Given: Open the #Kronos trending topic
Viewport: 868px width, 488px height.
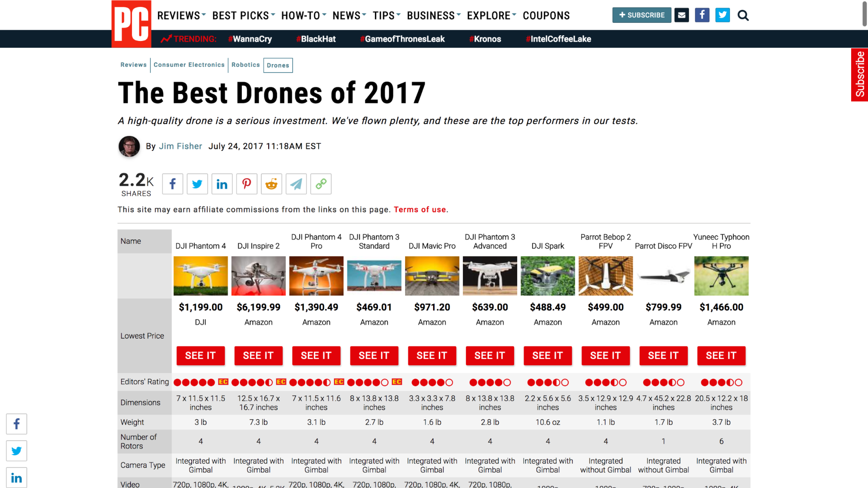Looking at the screenshot, I should (x=485, y=39).
